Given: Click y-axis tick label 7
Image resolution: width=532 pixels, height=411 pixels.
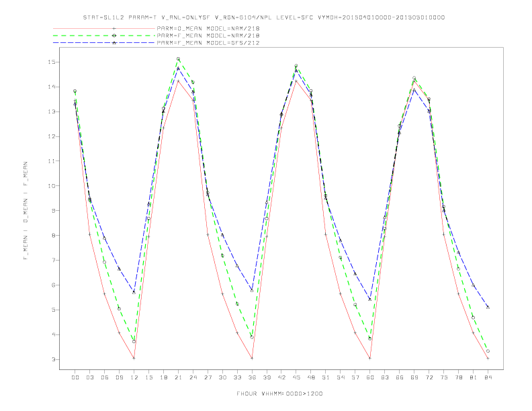Looking at the screenshot, I should 53,260.
